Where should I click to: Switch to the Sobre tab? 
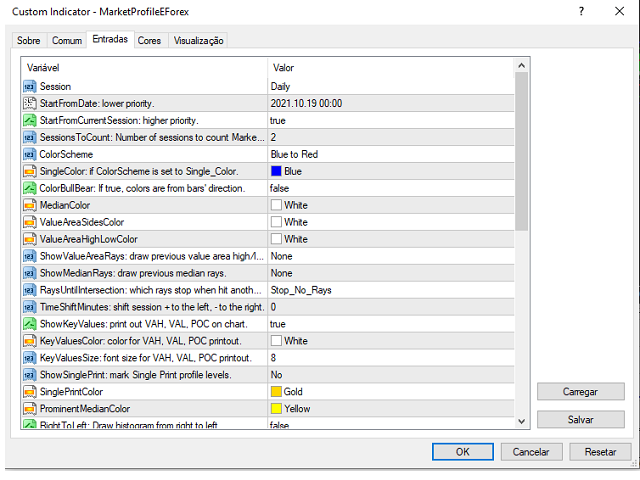click(29, 40)
